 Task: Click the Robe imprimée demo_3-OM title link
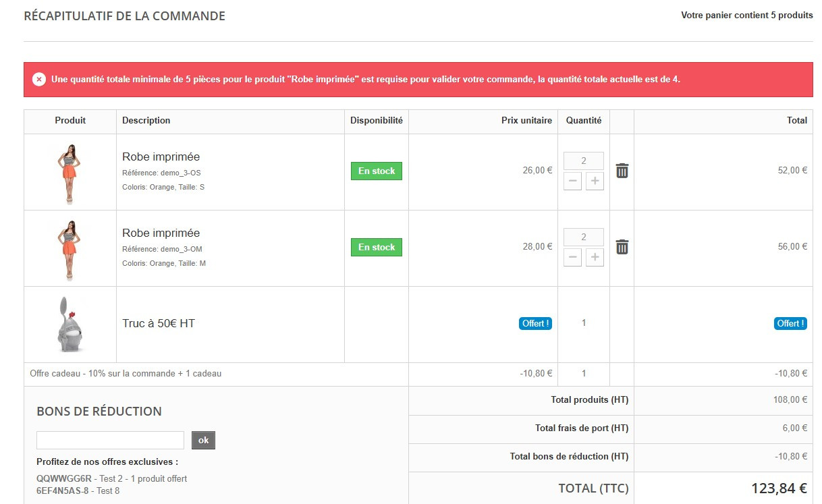pos(161,233)
